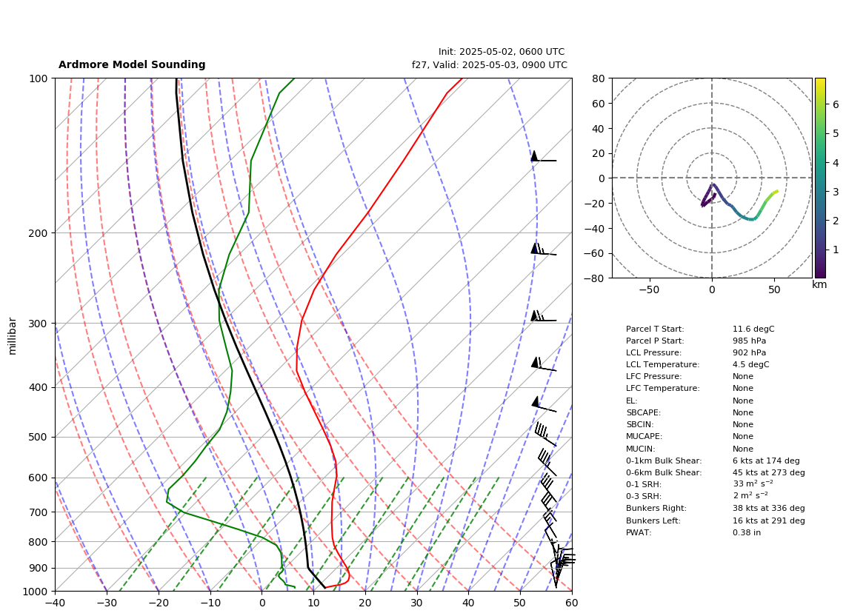Click the LCL Pressure label
The image size is (846, 616).
click(653, 352)
